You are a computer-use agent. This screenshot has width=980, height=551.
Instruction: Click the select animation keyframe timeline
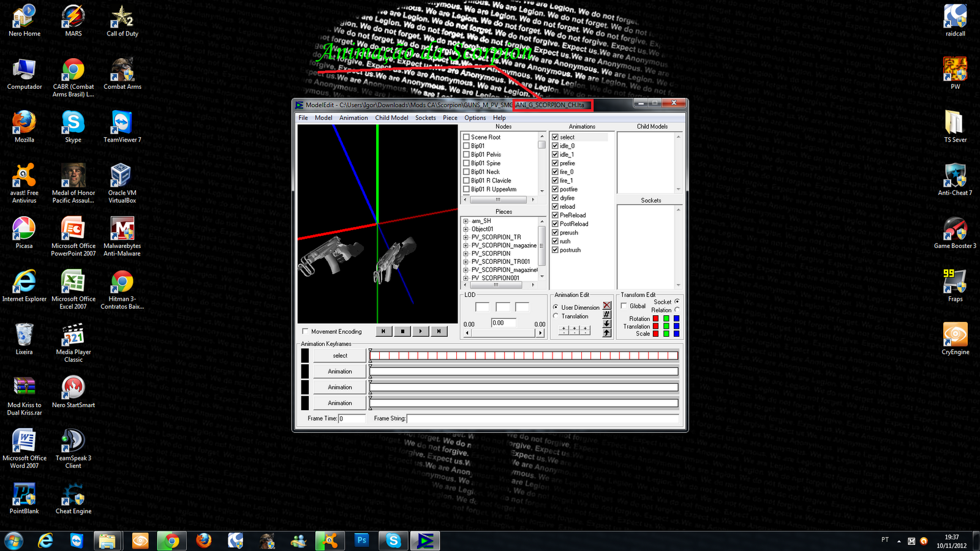(524, 356)
